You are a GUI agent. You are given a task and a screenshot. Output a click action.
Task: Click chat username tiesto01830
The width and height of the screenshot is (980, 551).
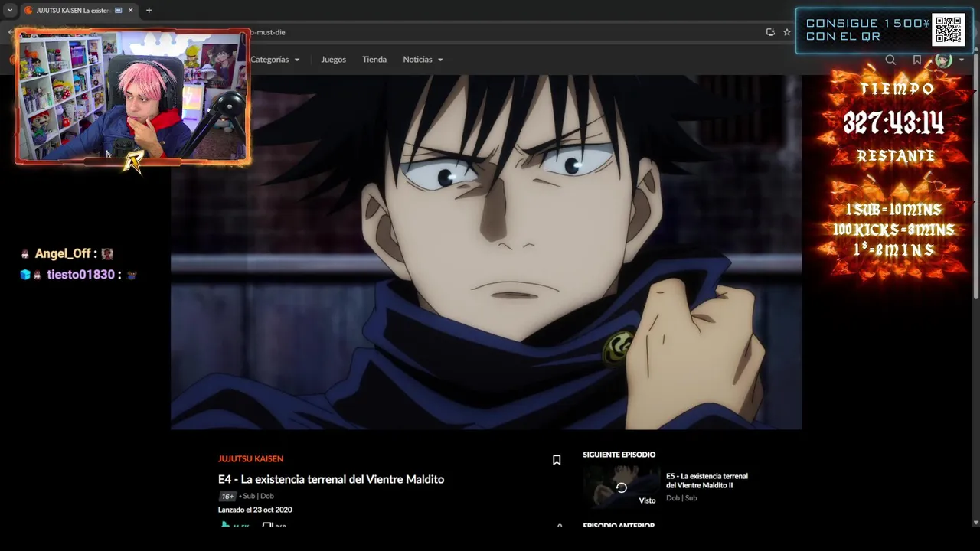pos(80,274)
